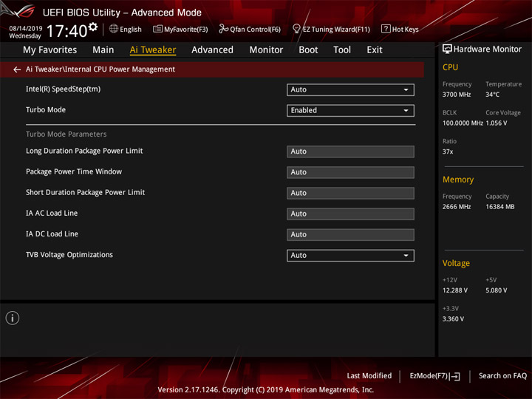Select IA AC Load Line label
This screenshot has width=532, height=399.
pos(52,214)
